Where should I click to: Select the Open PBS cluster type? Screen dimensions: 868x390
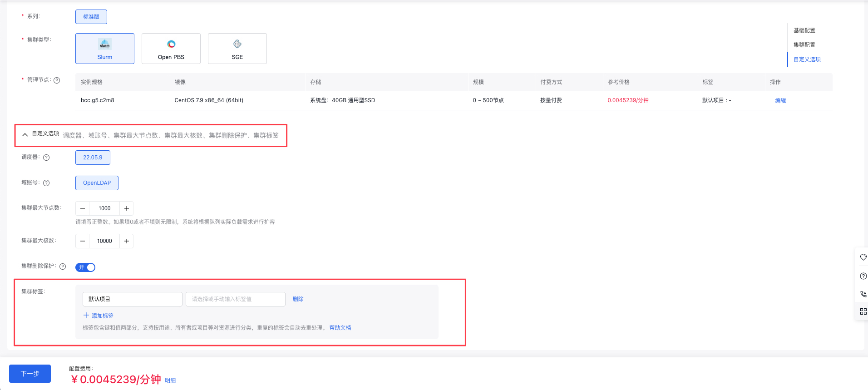pos(171,49)
